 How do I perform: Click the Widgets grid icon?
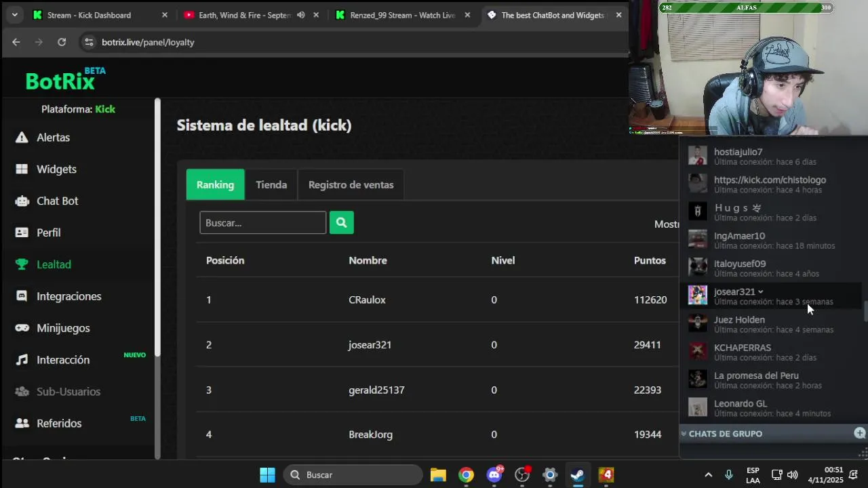(22, 169)
